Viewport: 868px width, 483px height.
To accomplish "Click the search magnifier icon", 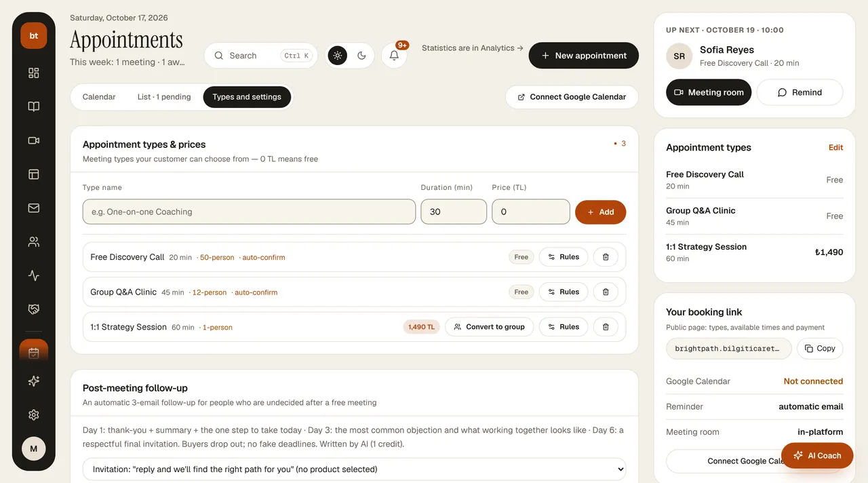I will point(219,56).
